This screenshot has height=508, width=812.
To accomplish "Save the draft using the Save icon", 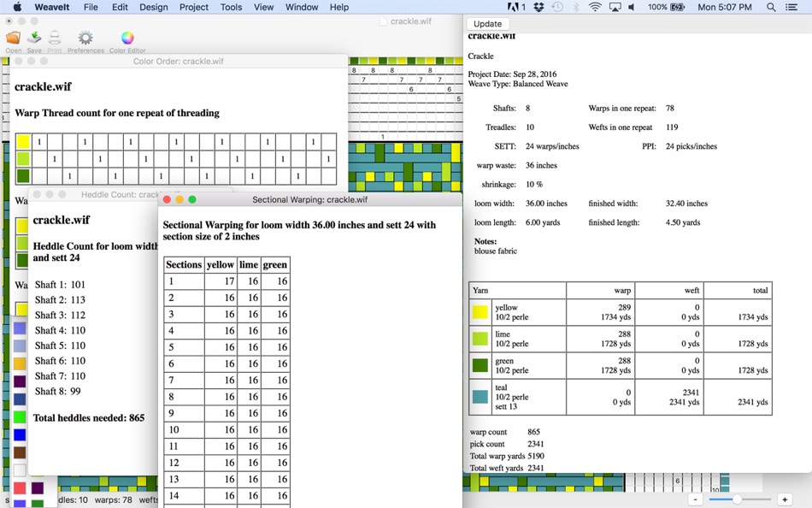I will click(x=34, y=38).
